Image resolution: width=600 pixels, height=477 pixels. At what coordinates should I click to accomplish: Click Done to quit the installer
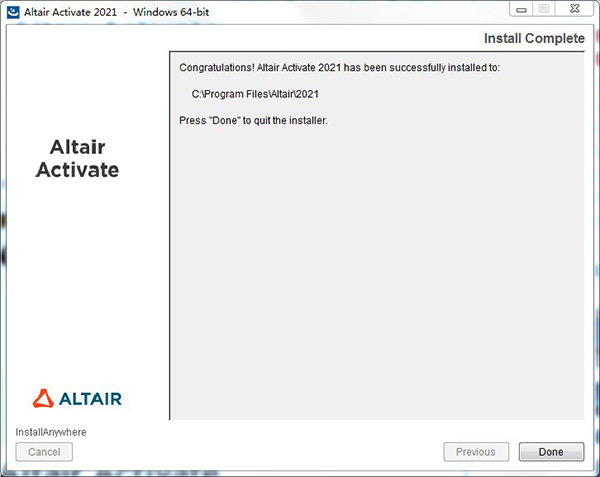coord(551,452)
